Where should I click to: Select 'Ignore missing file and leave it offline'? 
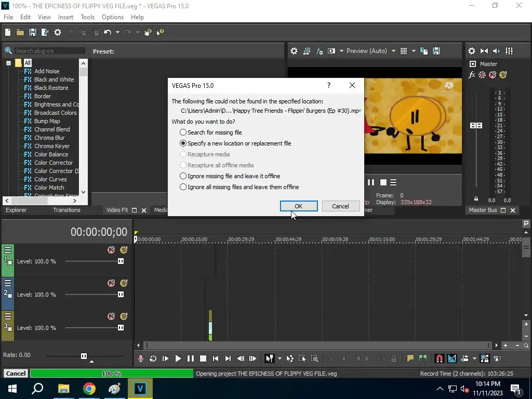coord(230,176)
